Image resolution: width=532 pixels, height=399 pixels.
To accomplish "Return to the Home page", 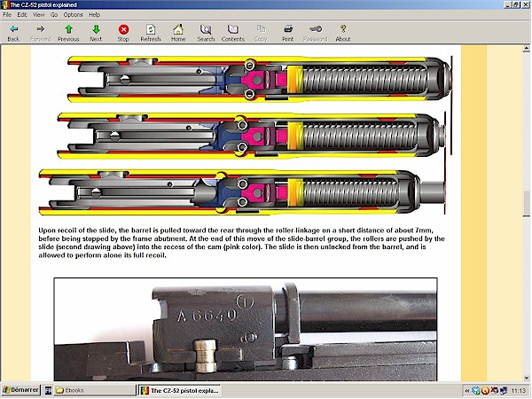I will (178, 33).
